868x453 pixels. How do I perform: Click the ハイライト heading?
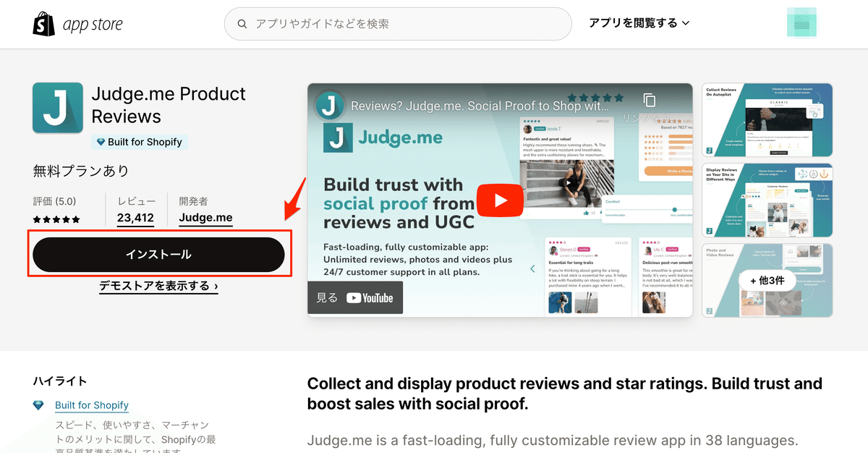pyautogui.click(x=60, y=381)
